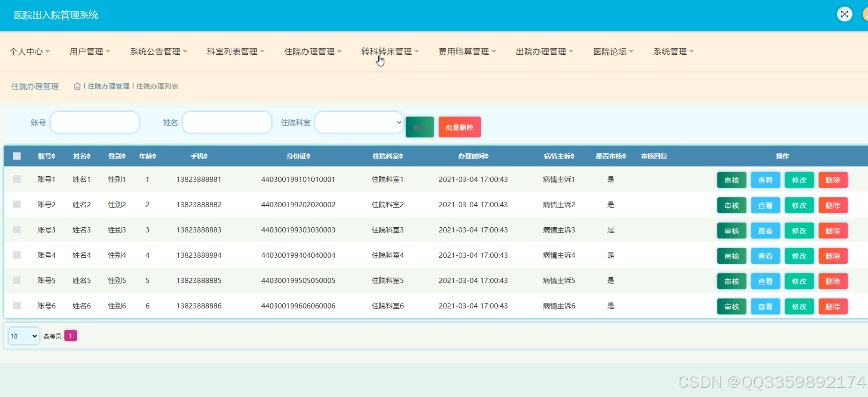Click the 批量删除 button
868x397 pixels.
click(x=459, y=127)
